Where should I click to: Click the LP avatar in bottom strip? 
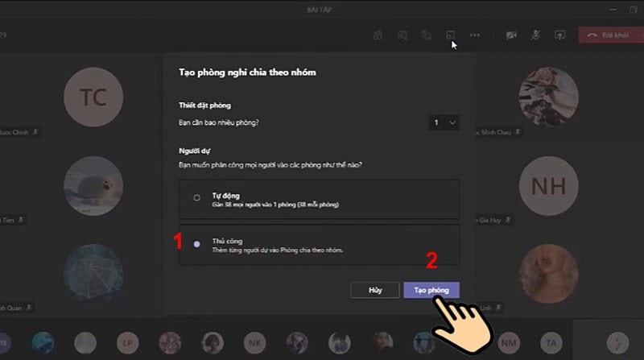point(128,343)
